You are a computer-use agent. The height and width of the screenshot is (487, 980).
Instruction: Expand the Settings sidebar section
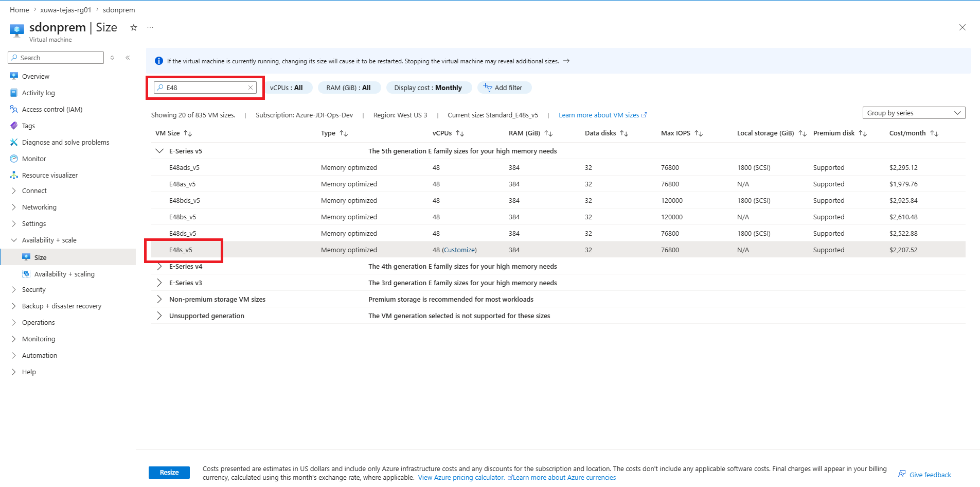tap(14, 223)
